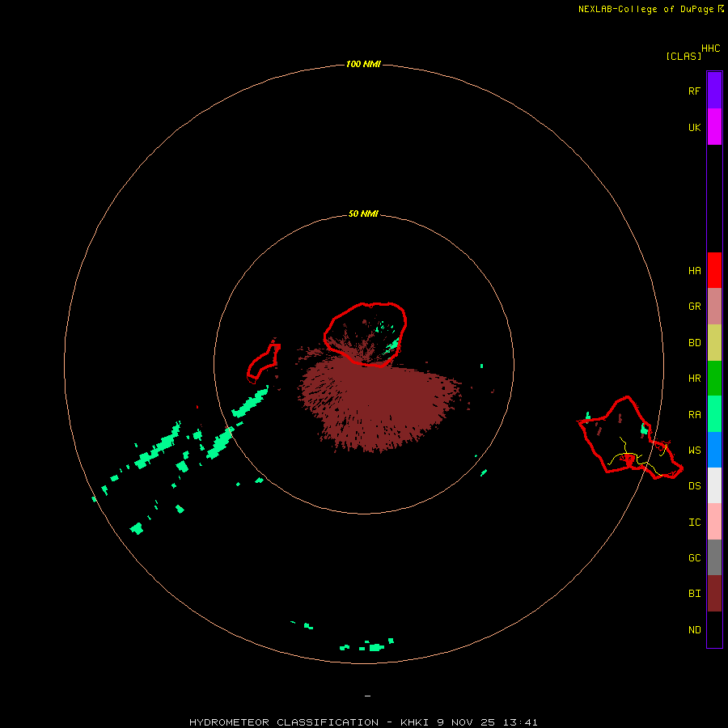Image resolution: width=728 pixels, height=728 pixels.
Task: Click the pinkish GR color swatch
Action: 714,307
